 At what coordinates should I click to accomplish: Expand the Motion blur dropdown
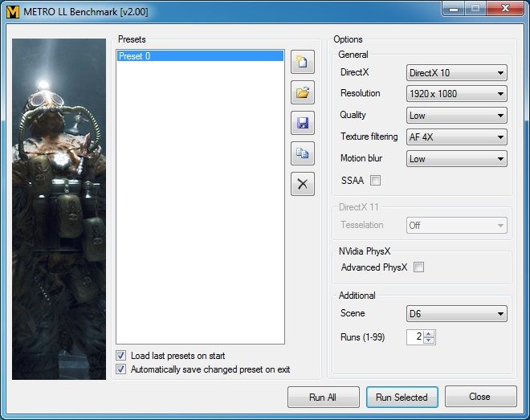pyautogui.click(x=456, y=159)
